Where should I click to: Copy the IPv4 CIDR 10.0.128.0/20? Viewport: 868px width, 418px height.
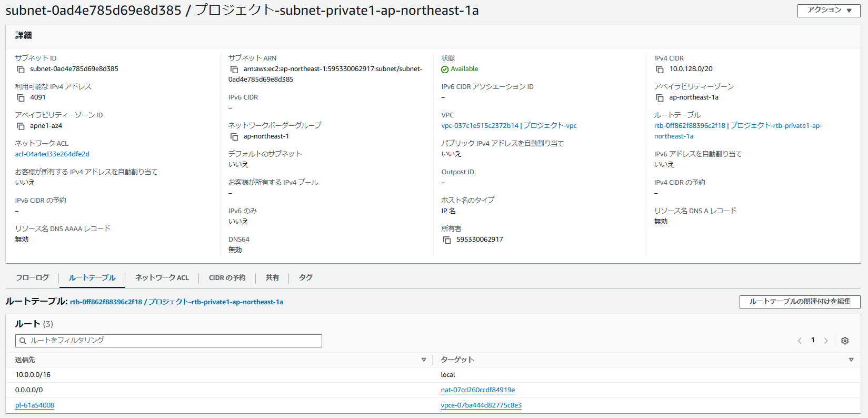click(x=660, y=69)
